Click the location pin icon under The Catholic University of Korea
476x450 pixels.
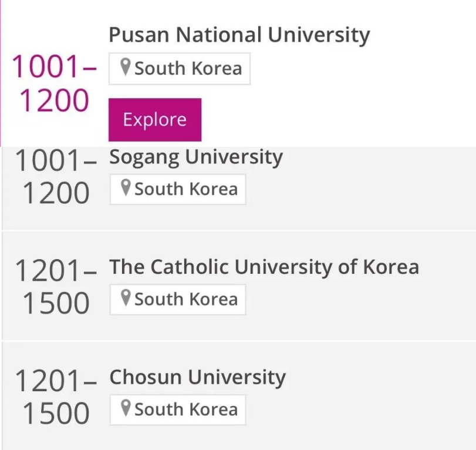pos(126,298)
